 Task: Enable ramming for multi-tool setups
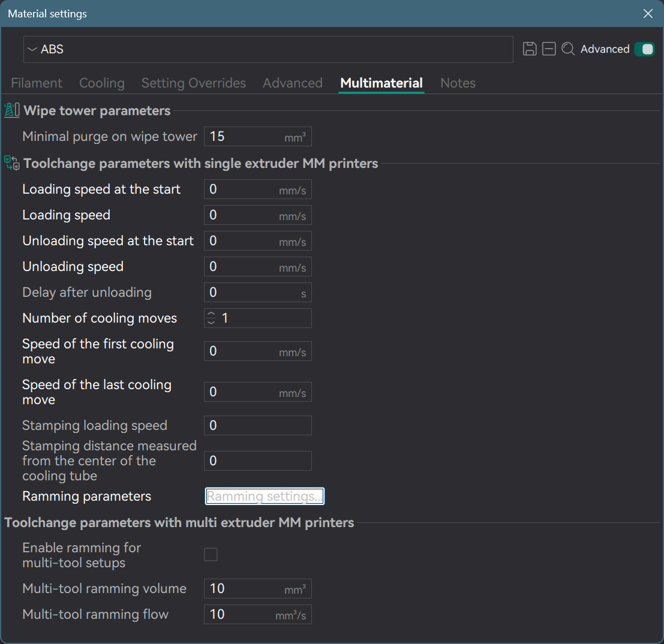211,555
